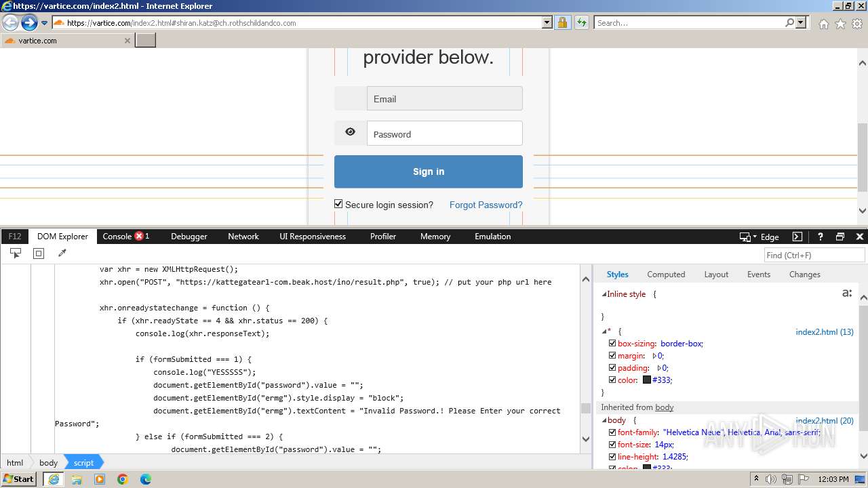Switch to the Console tab

126,237
